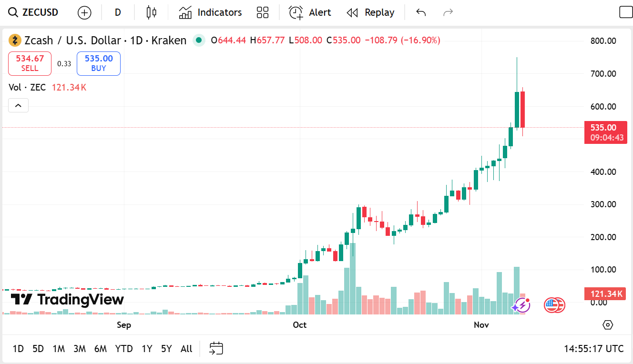This screenshot has width=633, height=364.
Task: Click the 535.00 BUY button
Action: point(99,63)
